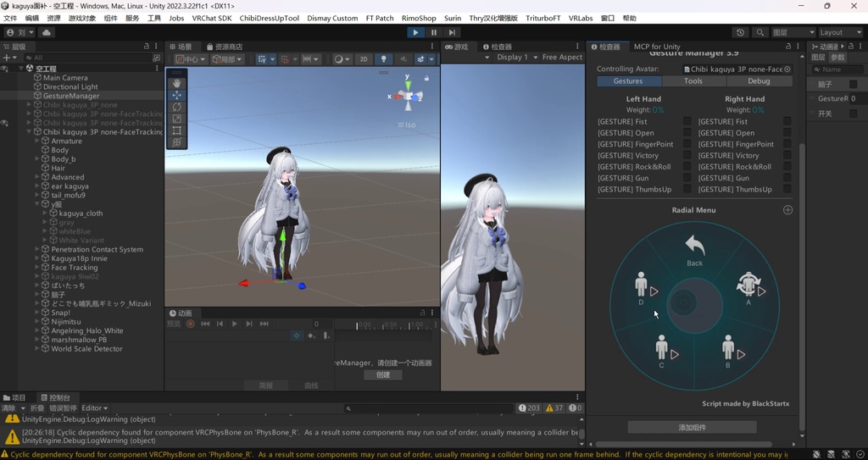The height and width of the screenshot is (460, 868).
Task: Open the undo history icon
Action: point(741,33)
